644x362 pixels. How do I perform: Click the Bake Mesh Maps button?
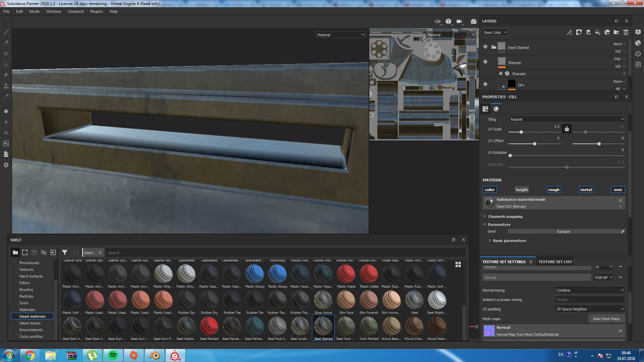pyautogui.click(x=606, y=318)
